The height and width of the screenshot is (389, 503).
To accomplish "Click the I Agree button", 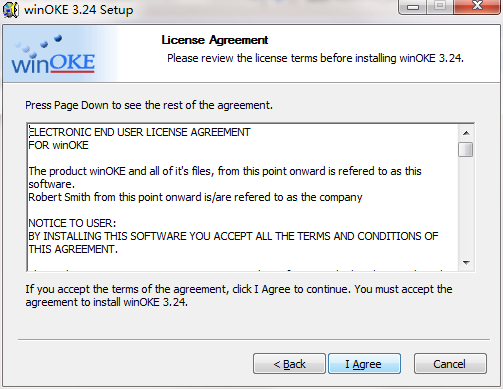I will coord(364,364).
